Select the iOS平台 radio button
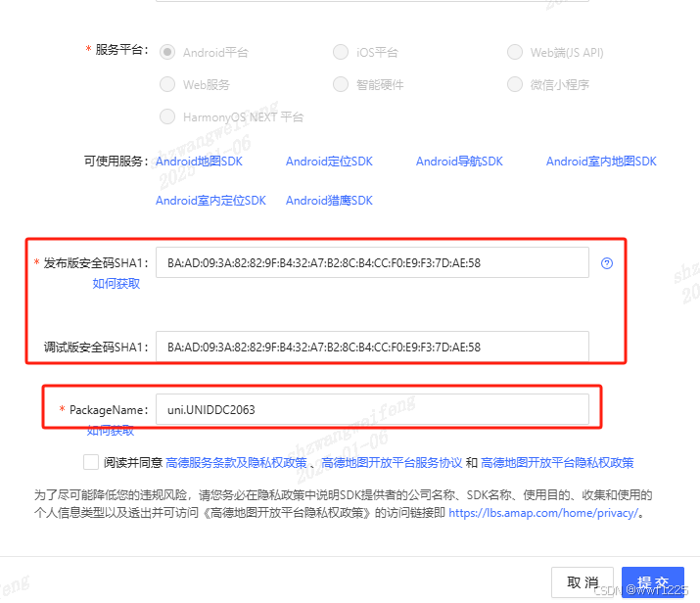This screenshot has height=603, width=700. coord(341,52)
